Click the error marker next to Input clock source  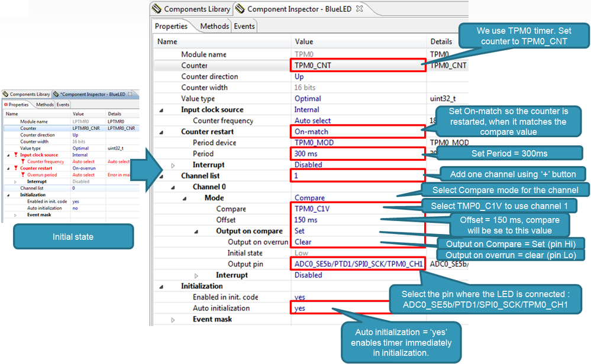15,155
